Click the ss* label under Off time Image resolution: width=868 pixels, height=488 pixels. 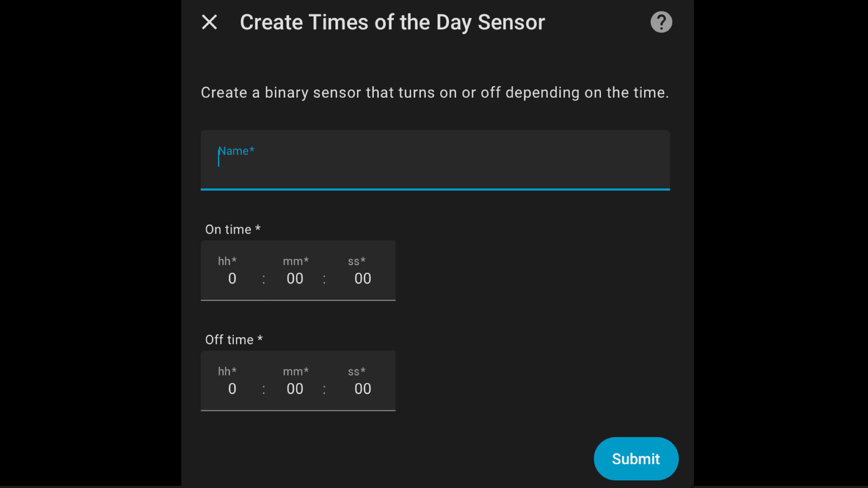click(357, 372)
